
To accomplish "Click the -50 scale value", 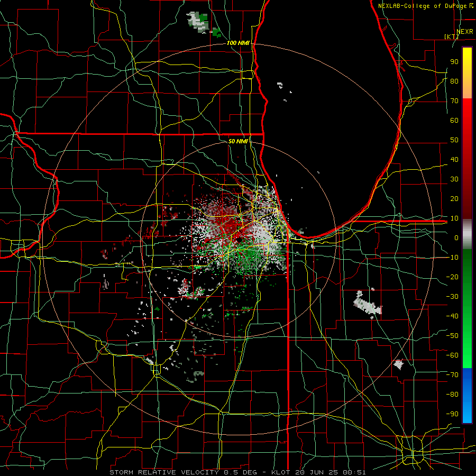I will click(x=452, y=335).
